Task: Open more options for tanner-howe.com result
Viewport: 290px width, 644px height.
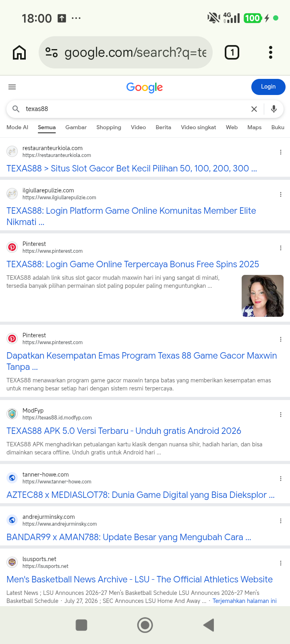Action: click(x=281, y=479)
